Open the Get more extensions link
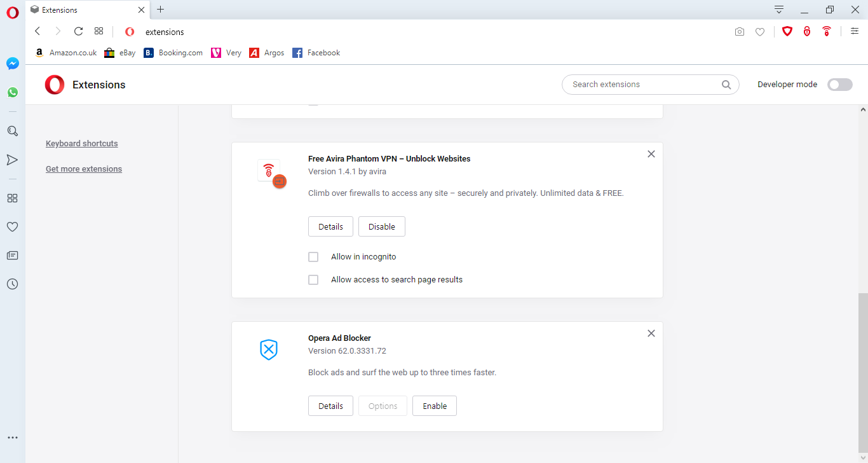Viewport: 868px width, 463px height. [84, 169]
